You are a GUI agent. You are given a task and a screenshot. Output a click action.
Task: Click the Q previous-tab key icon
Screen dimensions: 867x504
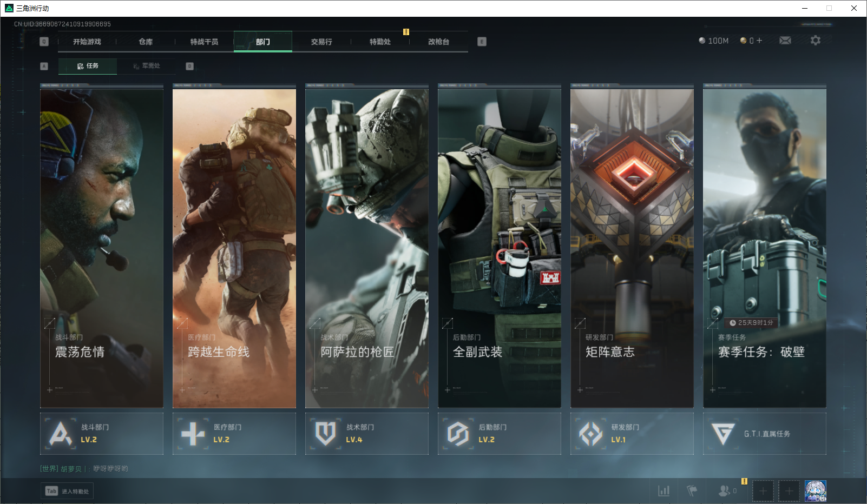point(44,42)
